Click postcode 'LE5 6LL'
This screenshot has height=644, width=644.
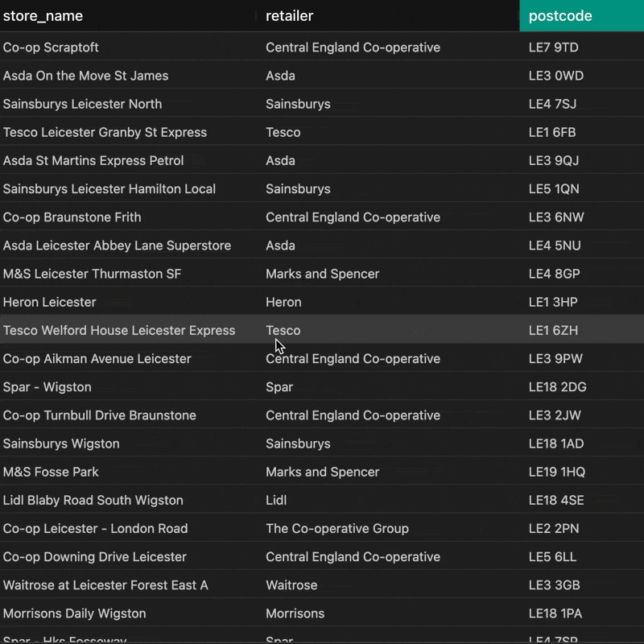[x=552, y=557]
